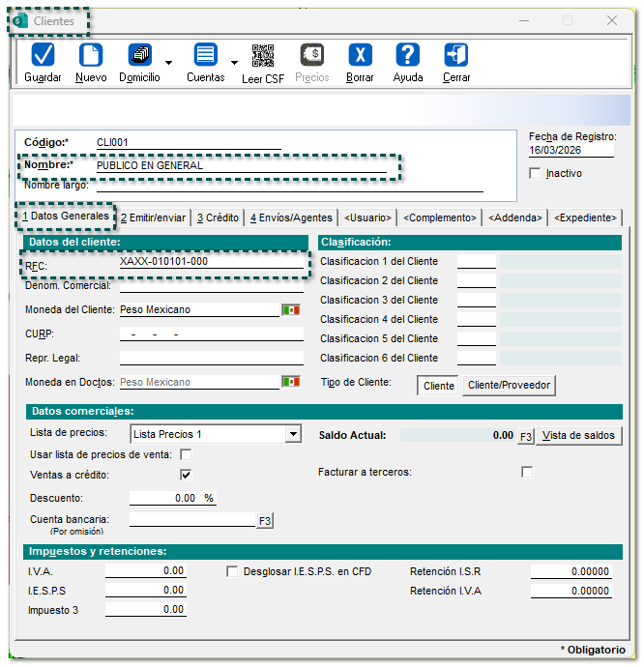Scan QR with Leer CSF icon

262,55
